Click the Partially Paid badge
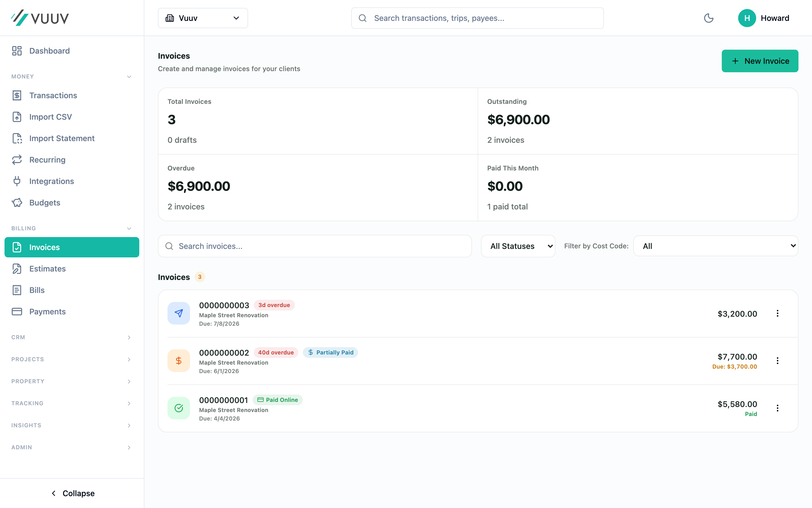The width and height of the screenshot is (812, 508). pos(330,352)
